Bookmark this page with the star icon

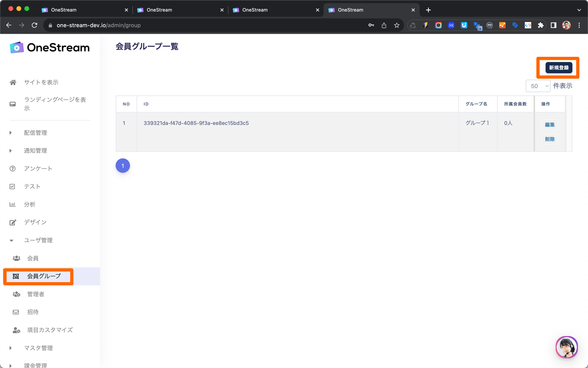(x=396, y=25)
